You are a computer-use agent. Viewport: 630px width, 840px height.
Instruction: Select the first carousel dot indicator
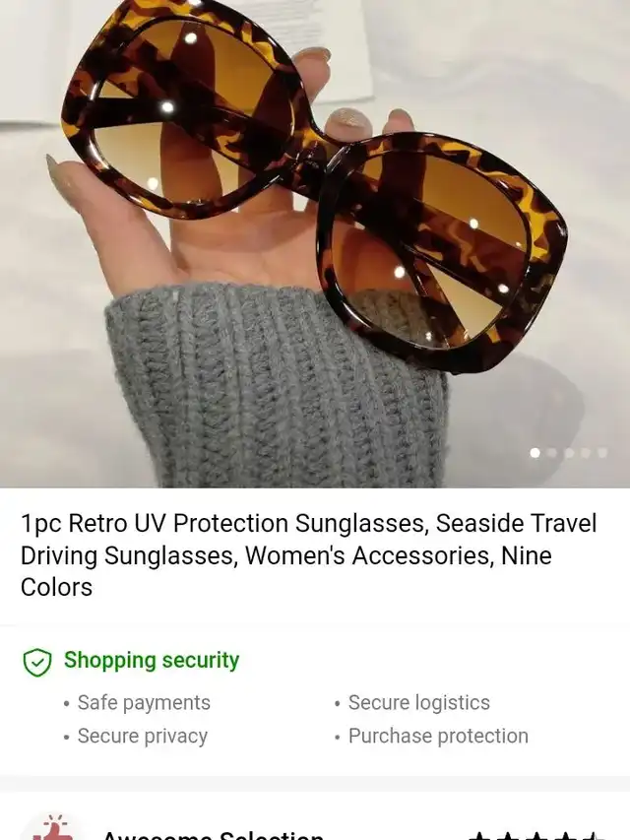(x=535, y=453)
